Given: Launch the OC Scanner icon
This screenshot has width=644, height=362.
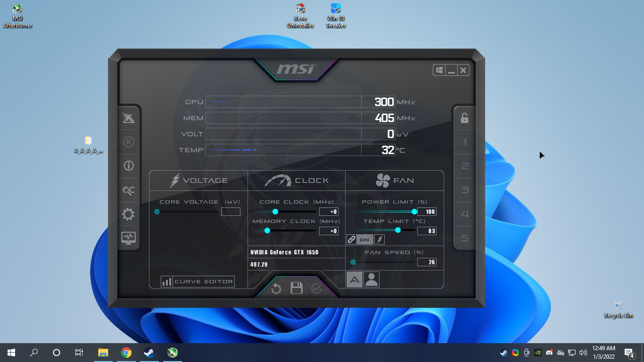Looking at the screenshot, I should [128, 190].
